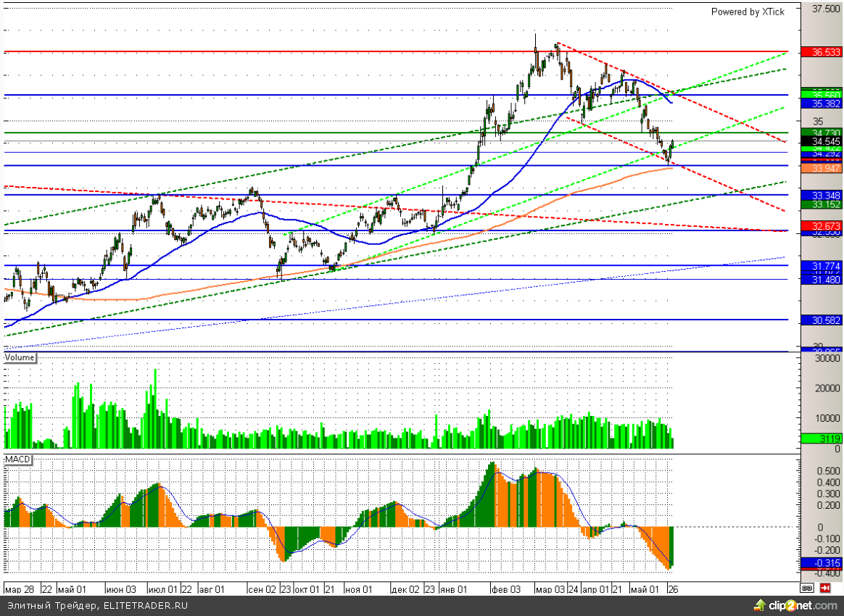Select the blue 35.382 price marker

[822, 104]
